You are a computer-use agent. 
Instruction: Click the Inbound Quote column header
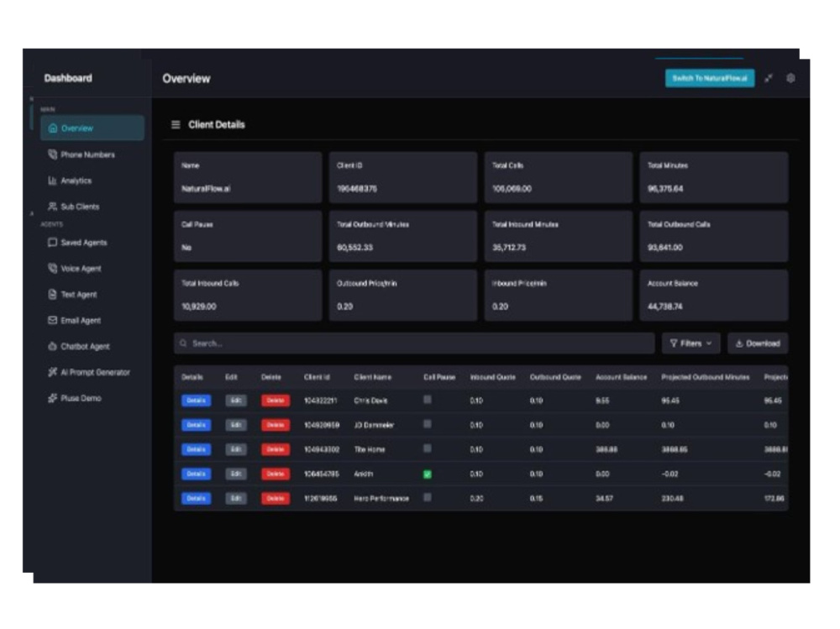492,377
